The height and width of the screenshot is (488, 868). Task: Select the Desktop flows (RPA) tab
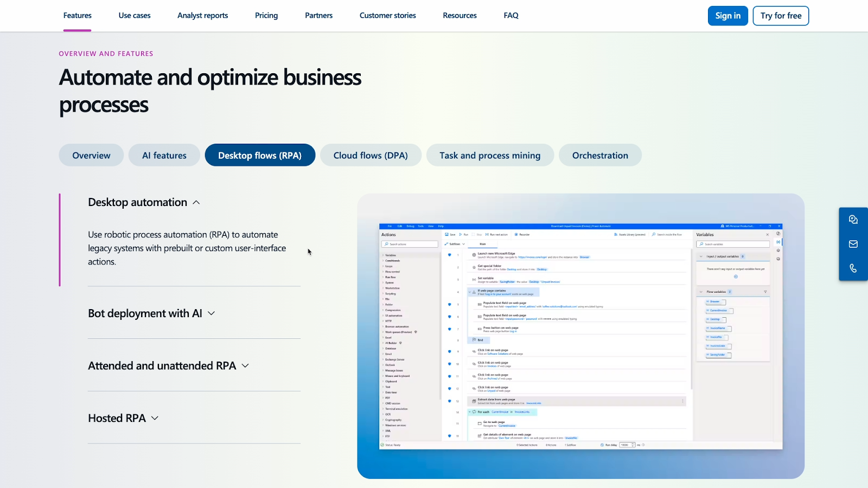(260, 155)
